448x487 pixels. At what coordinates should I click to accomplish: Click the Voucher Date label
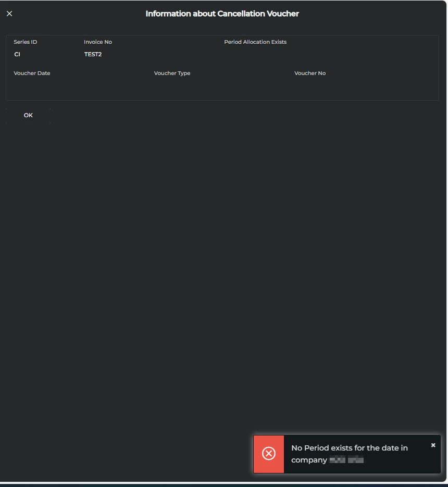coord(32,73)
